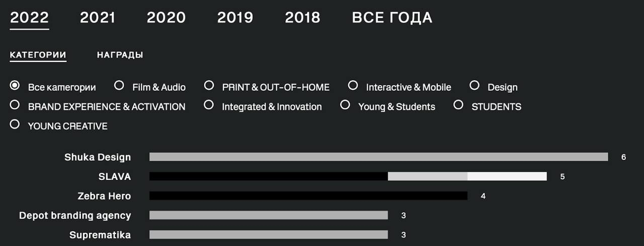The image size is (644, 246).
Task: Pick the Interactive & Mobile category
Action: [353, 86]
